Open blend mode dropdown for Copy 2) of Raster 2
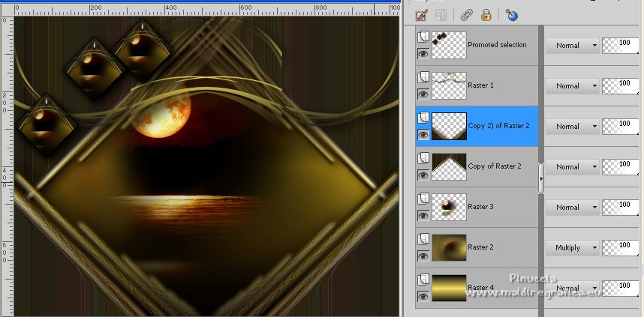Screen dimensions: 644x317 [573, 127]
